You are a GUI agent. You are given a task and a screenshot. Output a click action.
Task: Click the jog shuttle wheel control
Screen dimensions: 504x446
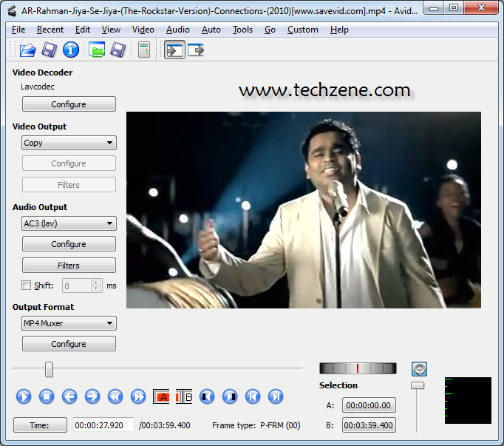click(x=358, y=368)
